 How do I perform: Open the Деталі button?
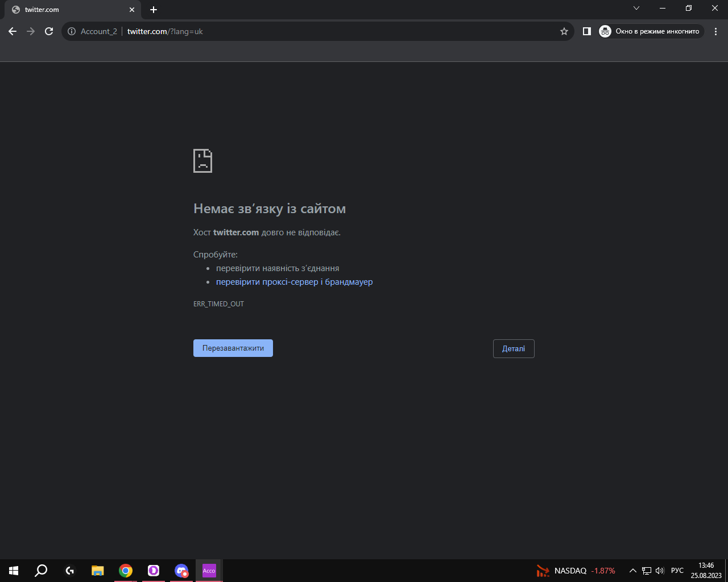(x=514, y=348)
